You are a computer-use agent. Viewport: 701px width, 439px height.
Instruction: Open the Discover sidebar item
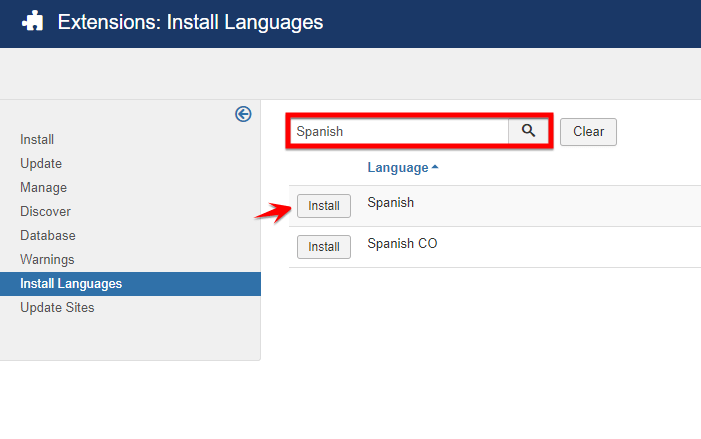pyautogui.click(x=45, y=211)
